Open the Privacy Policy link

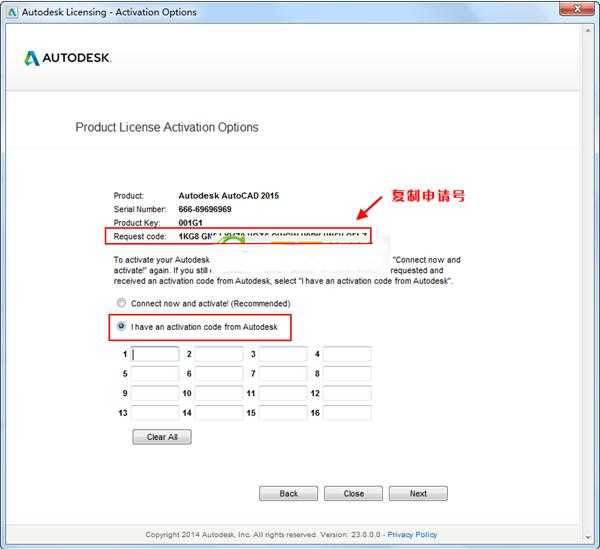(412, 534)
